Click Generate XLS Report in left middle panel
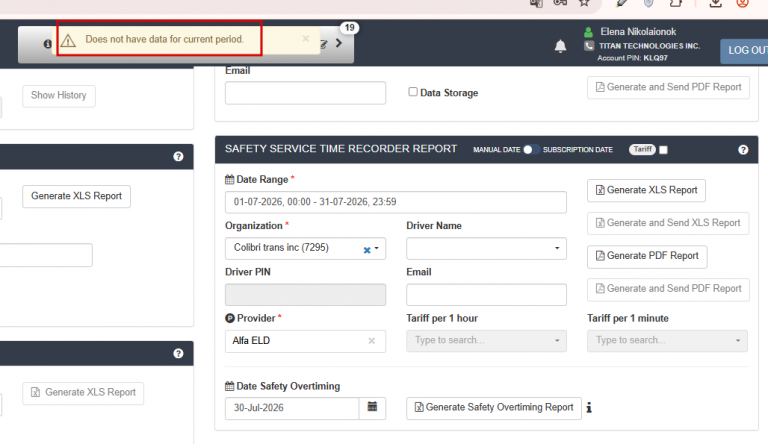This screenshot has width=768, height=444. pyautogui.click(x=76, y=196)
